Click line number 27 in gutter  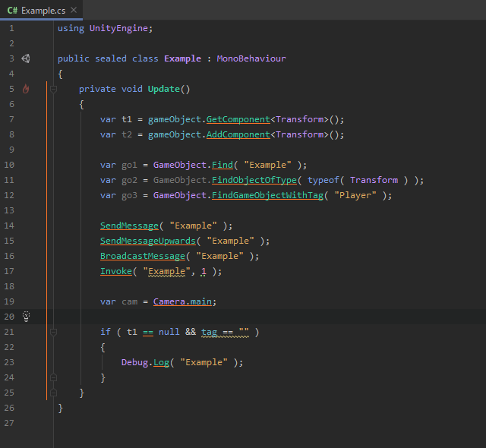(x=9, y=423)
